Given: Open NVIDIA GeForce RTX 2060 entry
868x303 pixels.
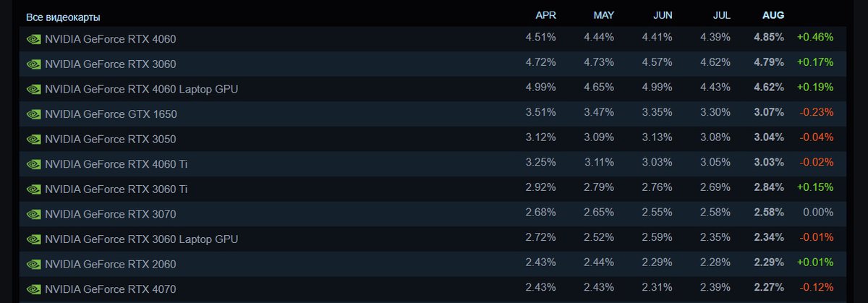Looking at the screenshot, I should click(x=110, y=265).
